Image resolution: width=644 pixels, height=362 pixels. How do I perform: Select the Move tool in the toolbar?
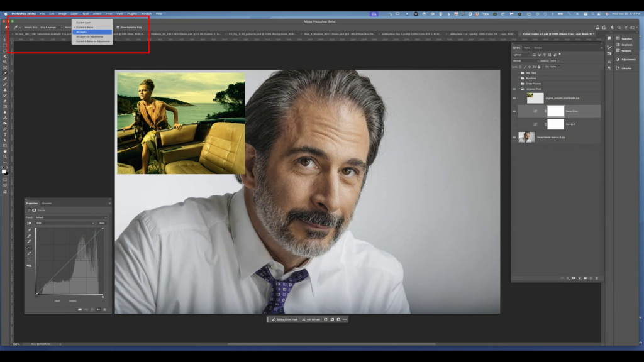click(5, 40)
